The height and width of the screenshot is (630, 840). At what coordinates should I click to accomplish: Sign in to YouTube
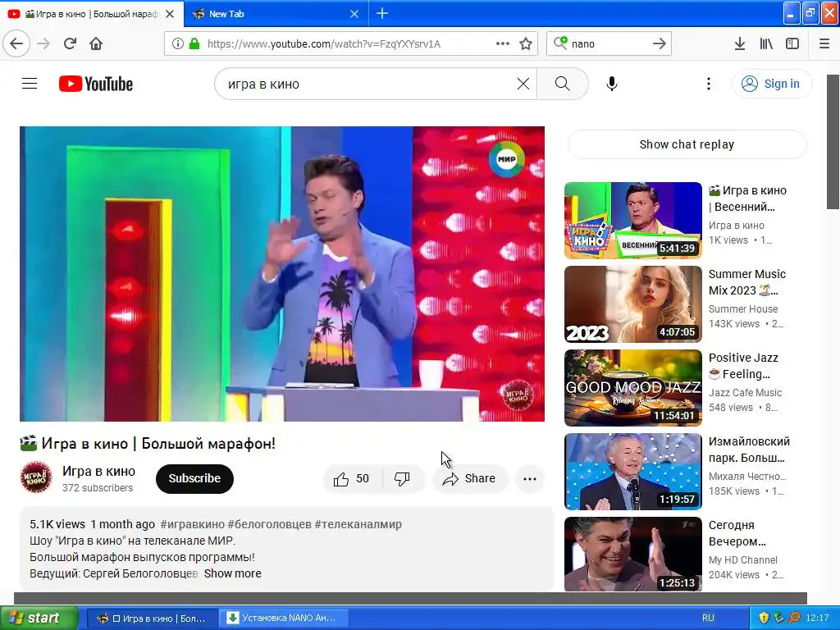pyautogui.click(x=771, y=84)
